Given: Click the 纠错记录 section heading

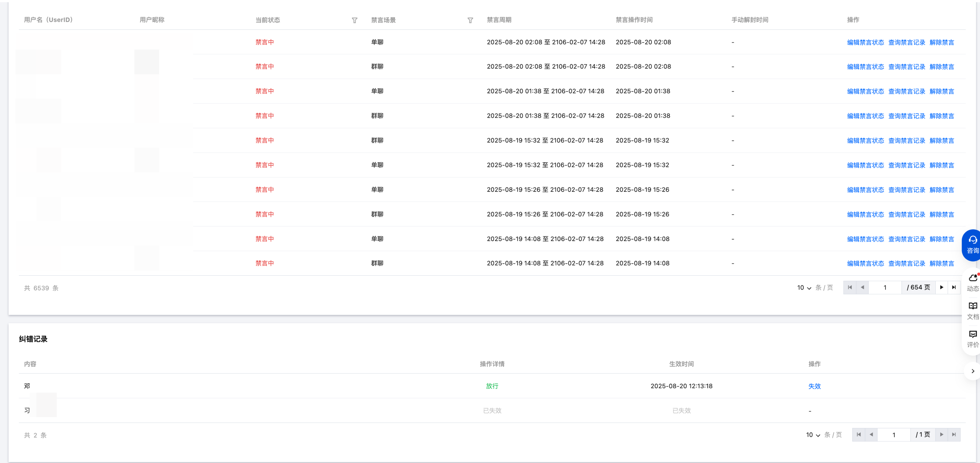Looking at the screenshot, I should (33, 339).
